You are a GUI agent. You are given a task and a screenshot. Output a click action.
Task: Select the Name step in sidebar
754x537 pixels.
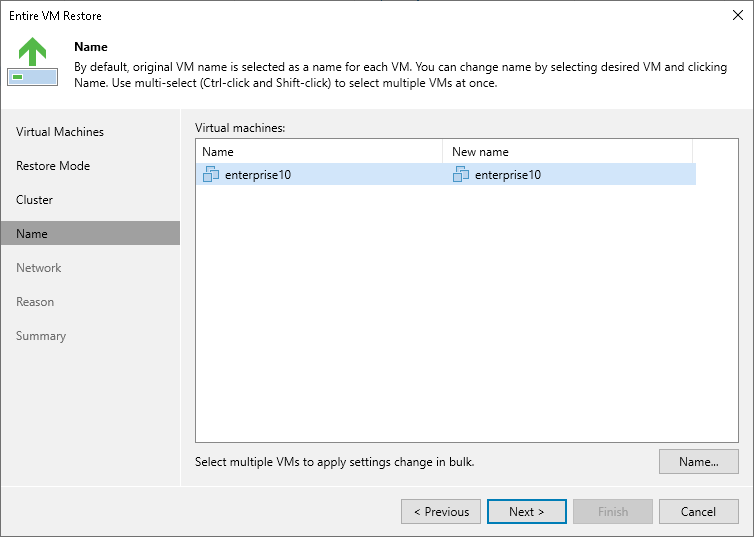[x=90, y=233]
